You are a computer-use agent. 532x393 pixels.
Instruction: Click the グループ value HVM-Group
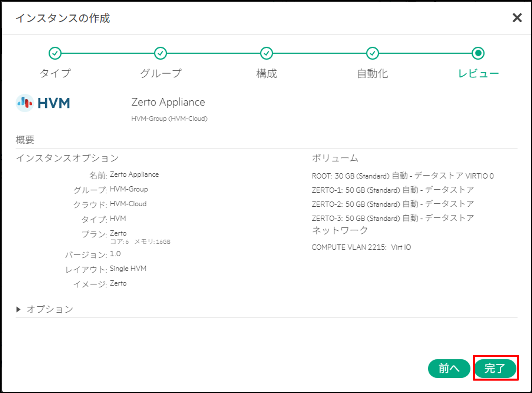pos(129,189)
